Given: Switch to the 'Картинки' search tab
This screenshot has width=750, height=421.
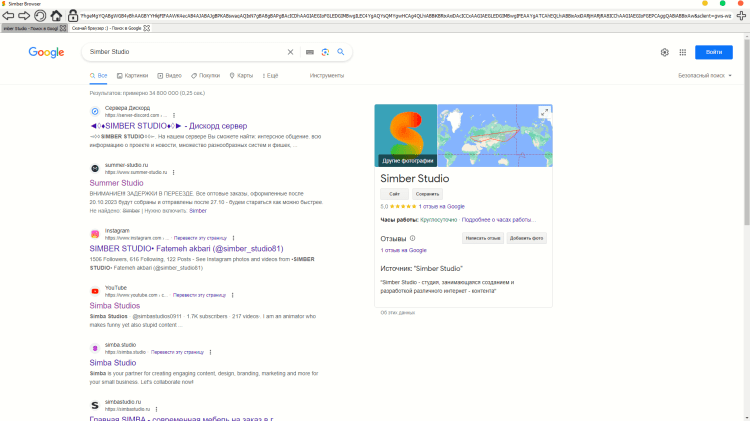Looking at the screenshot, I should 133,75.
